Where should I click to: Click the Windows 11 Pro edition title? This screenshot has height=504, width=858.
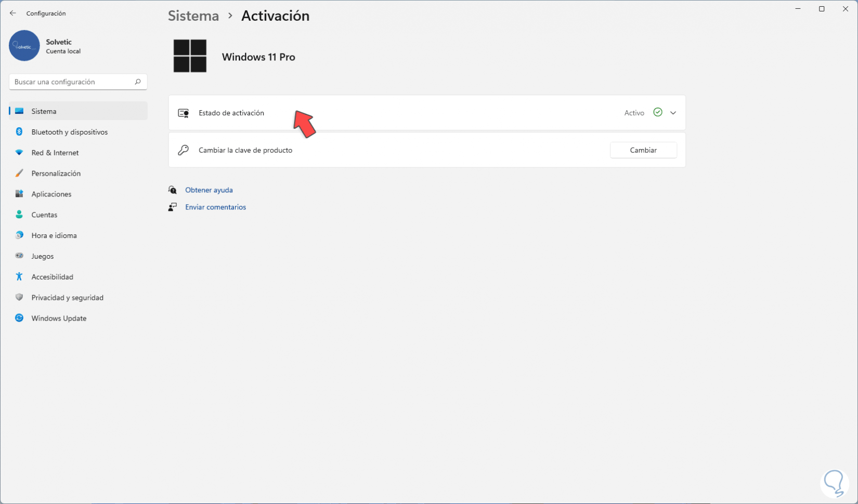pyautogui.click(x=258, y=57)
